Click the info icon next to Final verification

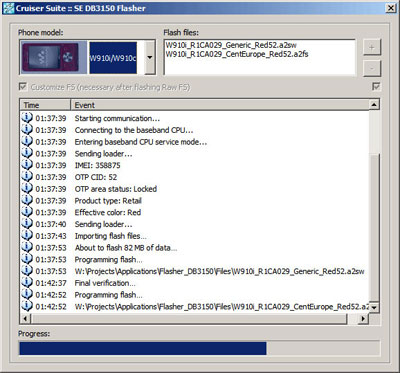click(27, 283)
